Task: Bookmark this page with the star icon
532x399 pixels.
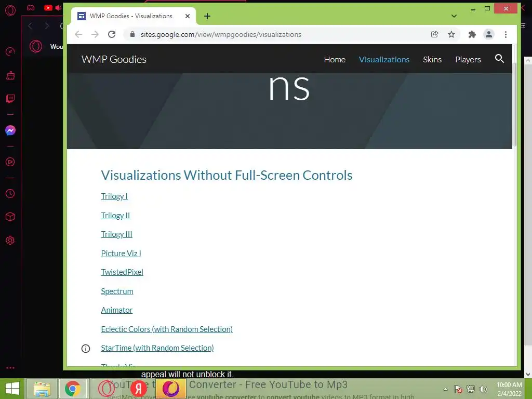Action: tap(451, 34)
